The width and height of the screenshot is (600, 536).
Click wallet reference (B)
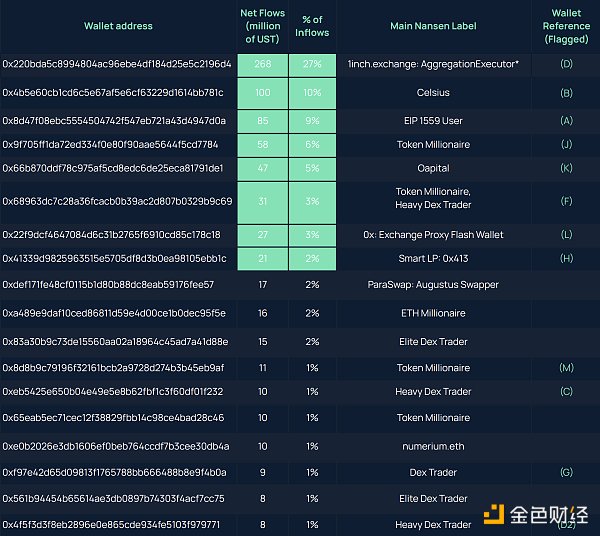(566, 93)
